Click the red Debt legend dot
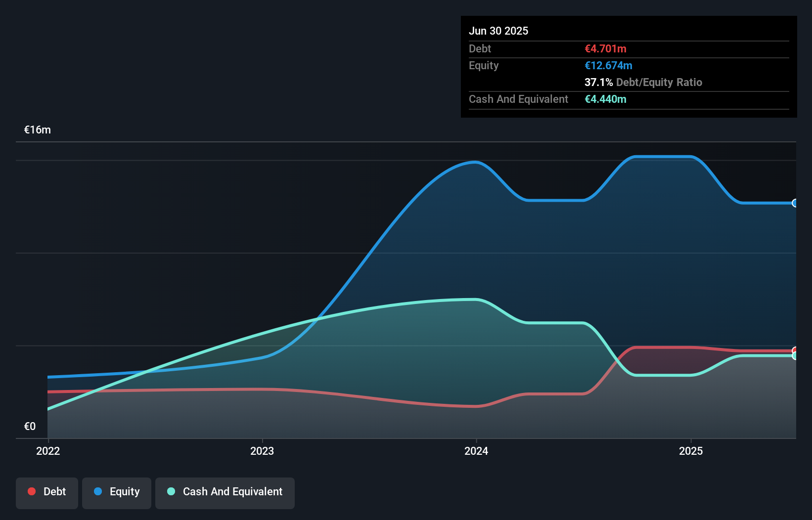Screen dimensions: 812x520 click(31, 491)
